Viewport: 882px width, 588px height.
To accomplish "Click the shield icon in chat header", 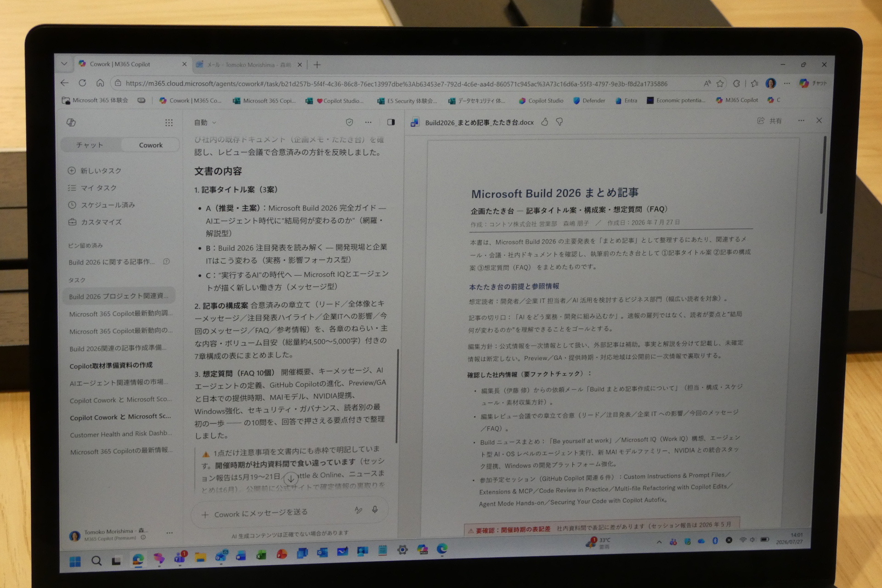I will (349, 122).
